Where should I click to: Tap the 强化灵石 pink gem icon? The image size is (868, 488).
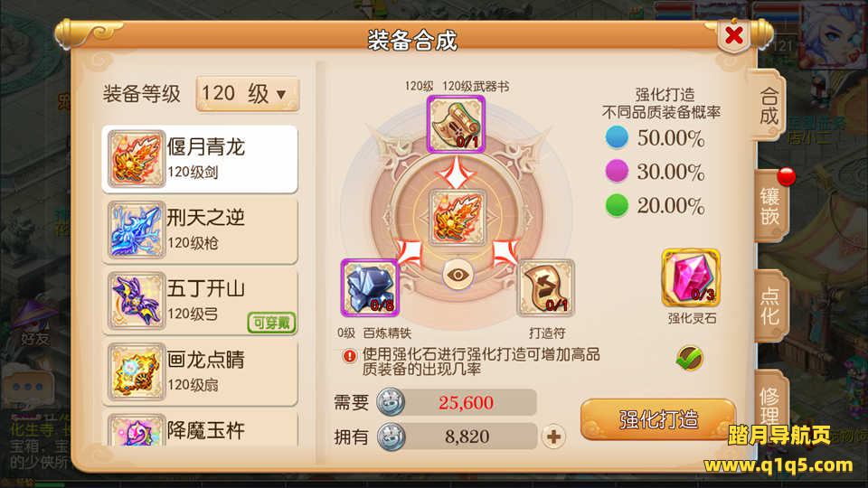[x=690, y=277]
